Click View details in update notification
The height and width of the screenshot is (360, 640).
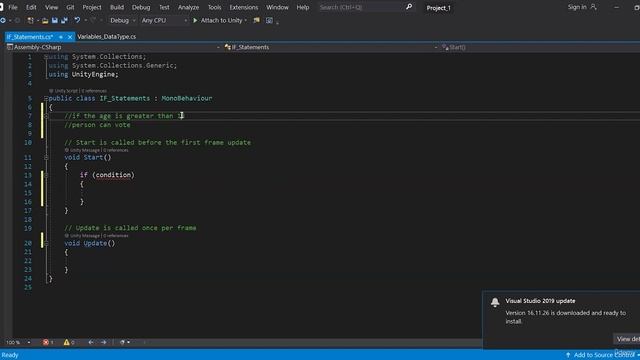(x=628, y=339)
